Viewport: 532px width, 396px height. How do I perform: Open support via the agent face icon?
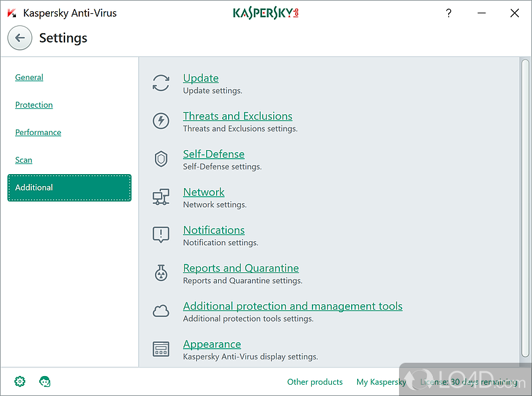45,381
